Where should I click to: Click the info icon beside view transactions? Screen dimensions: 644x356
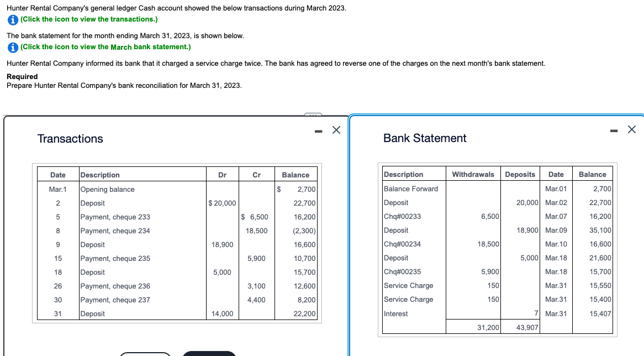[13, 20]
